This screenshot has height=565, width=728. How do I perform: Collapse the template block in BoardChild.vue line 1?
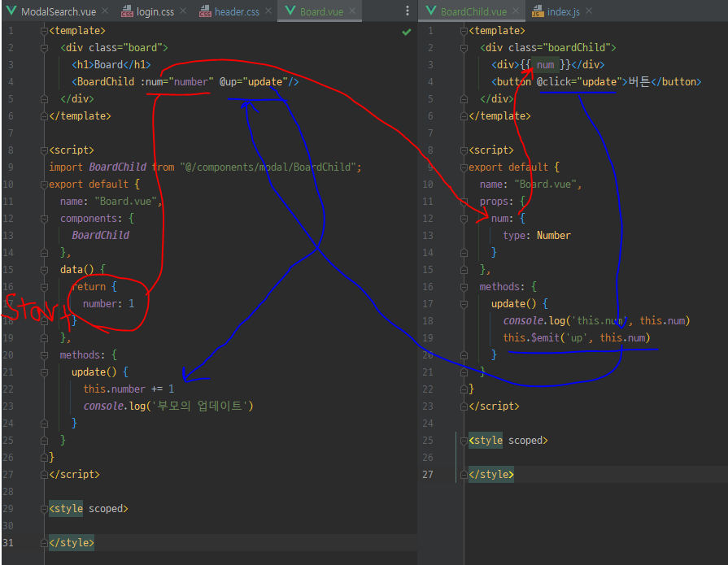pos(464,31)
